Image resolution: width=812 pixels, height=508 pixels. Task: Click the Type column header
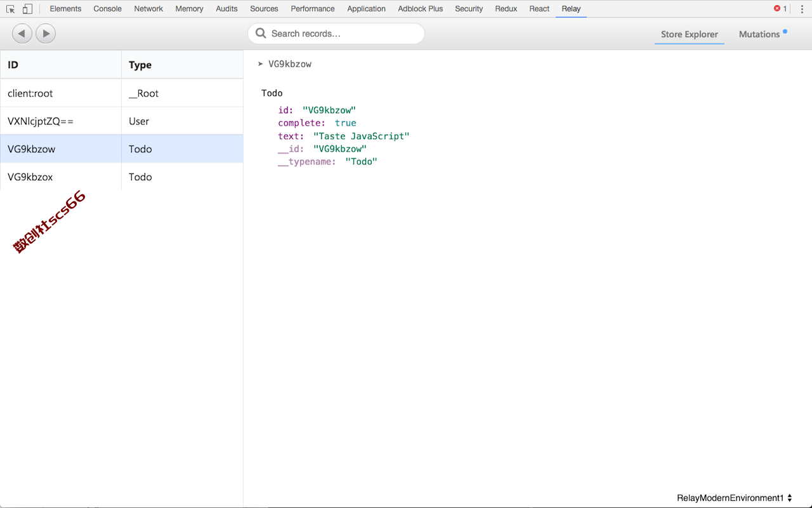point(182,65)
